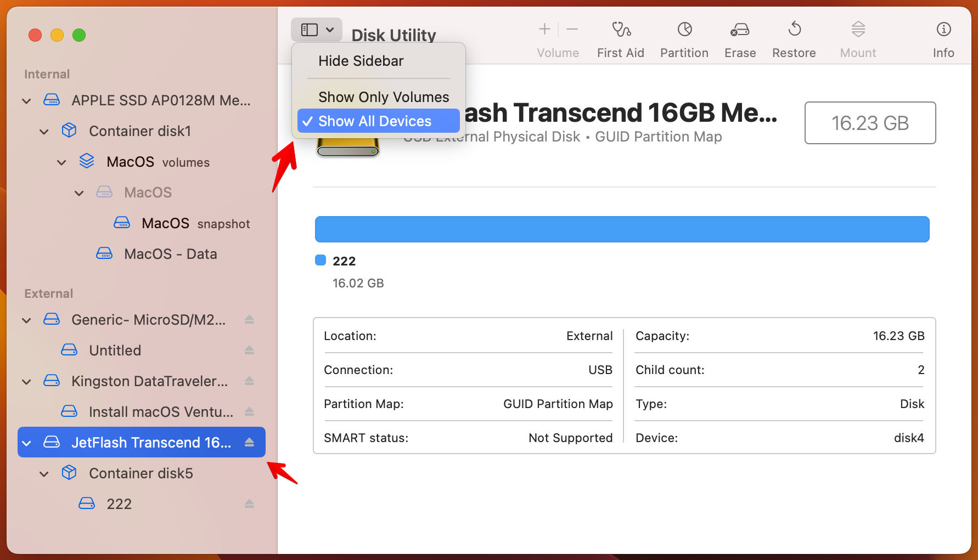The image size is (978, 560).
Task: Click the MacOS volumes stack icon
Action: [x=87, y=161]
